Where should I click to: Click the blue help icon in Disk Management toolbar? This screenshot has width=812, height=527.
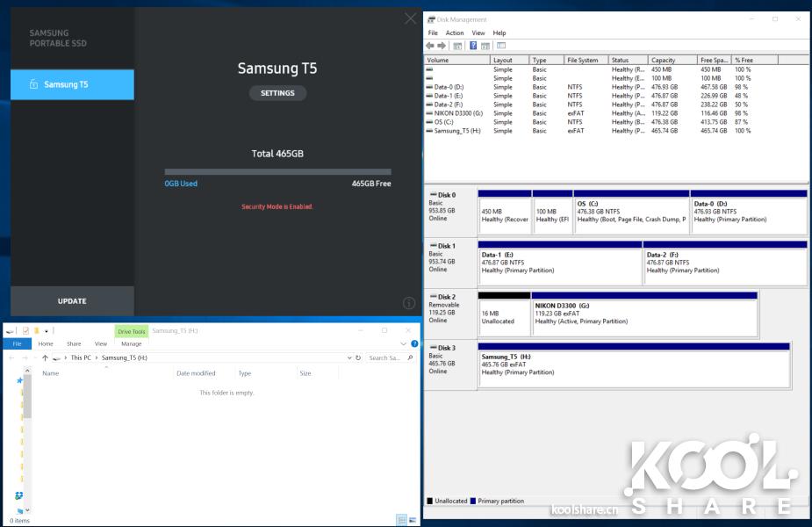[x=473, y=46]
